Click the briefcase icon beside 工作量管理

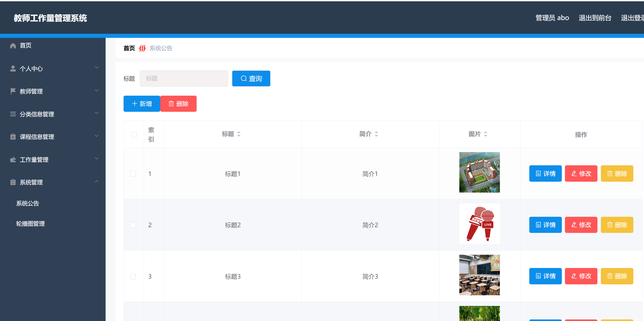coord(13,160)
